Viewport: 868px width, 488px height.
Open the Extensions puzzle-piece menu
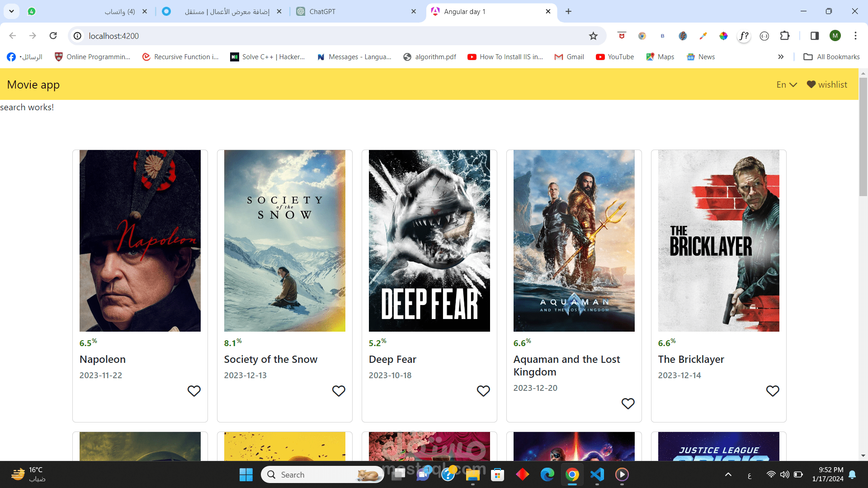pos(786,36)
